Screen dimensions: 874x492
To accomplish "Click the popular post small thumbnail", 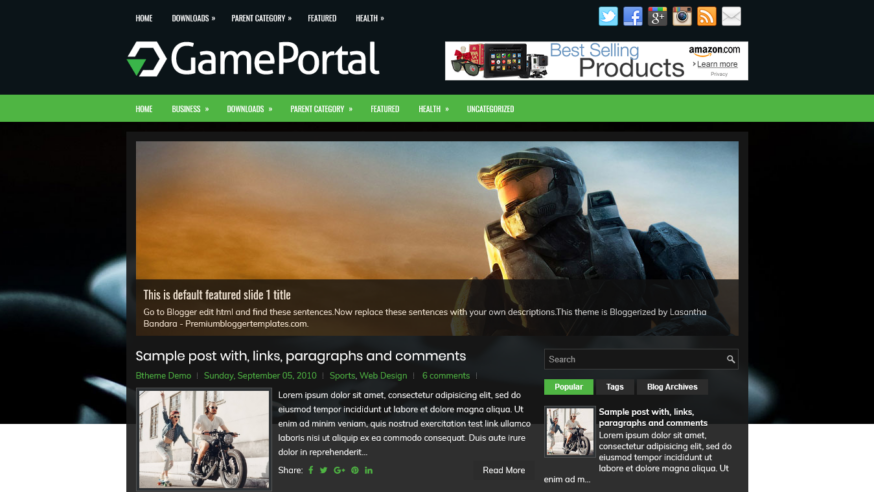I will tap(570, 431).
